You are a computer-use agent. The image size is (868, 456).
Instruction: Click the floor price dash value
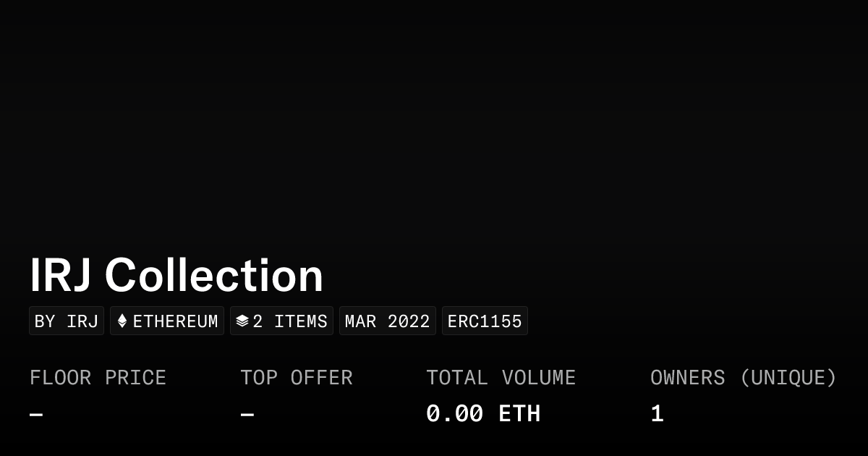36,415
